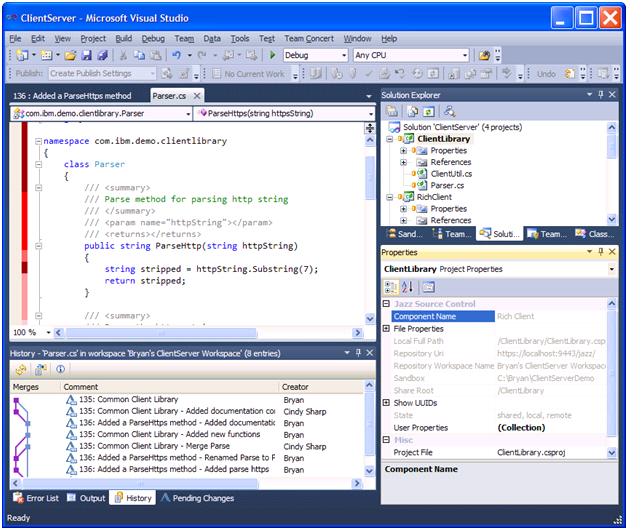Switch to the Output tab
The height and width of the screenshot is (530, 628).
(x=86, y=498)
